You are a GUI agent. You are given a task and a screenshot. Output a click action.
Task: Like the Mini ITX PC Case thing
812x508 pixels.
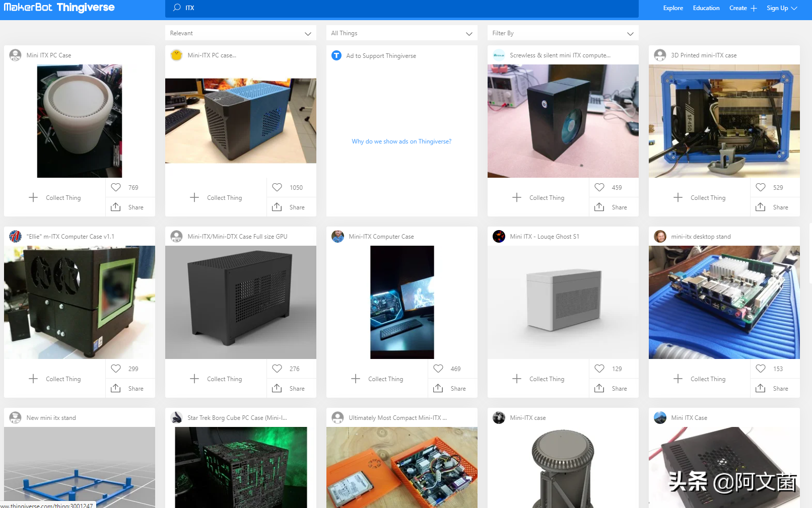[x=116, y=187]
